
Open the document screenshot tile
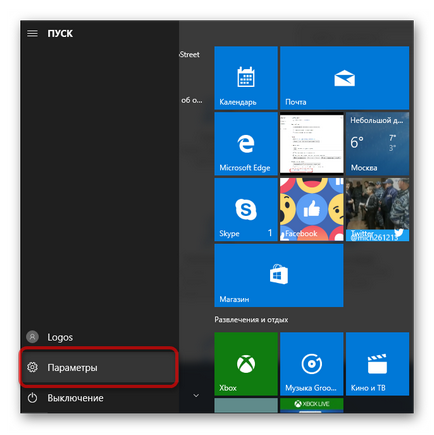coord(312,144)
